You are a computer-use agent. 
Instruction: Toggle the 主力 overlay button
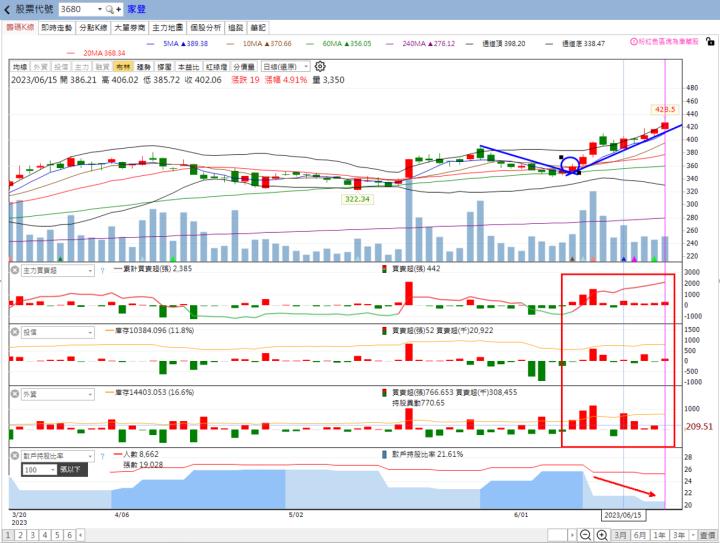(82, 67)
